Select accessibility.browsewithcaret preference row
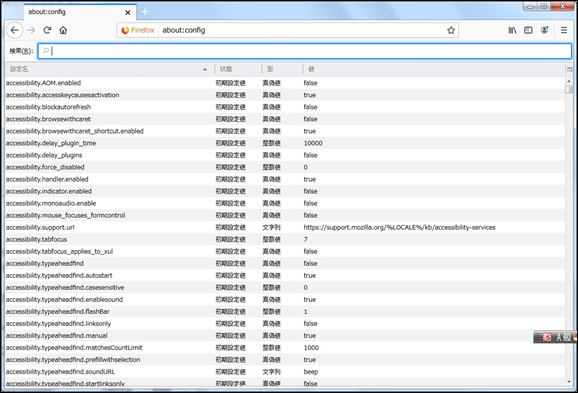 pyautogui.click(x=285, y=119)
